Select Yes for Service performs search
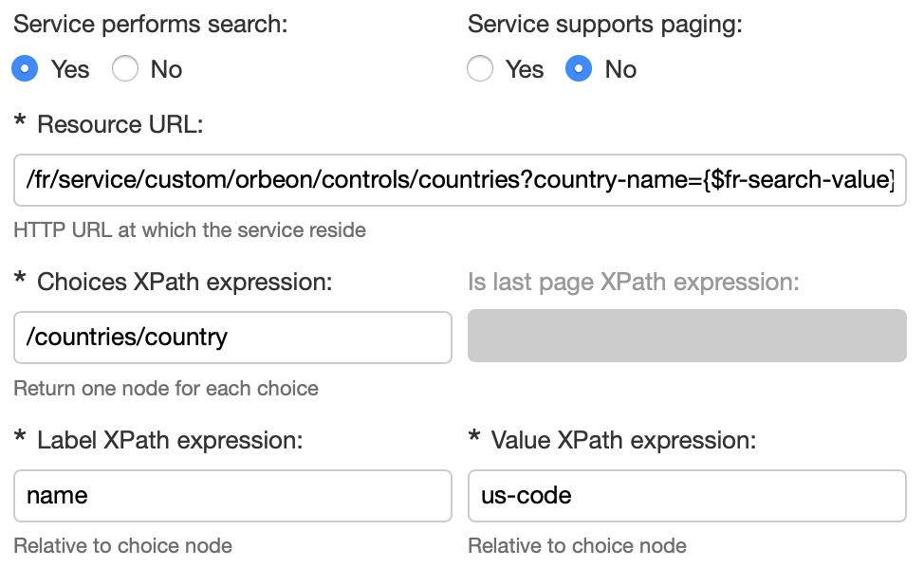Image resolution: width=924 pixels, height=567 pixels. (x=27, y=69)
